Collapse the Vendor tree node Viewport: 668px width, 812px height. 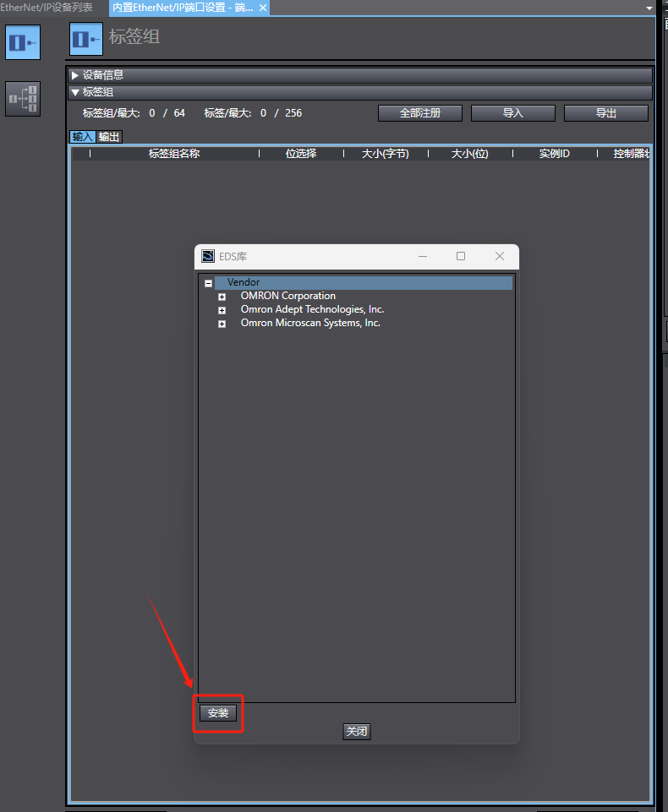(x=208, y=283)
